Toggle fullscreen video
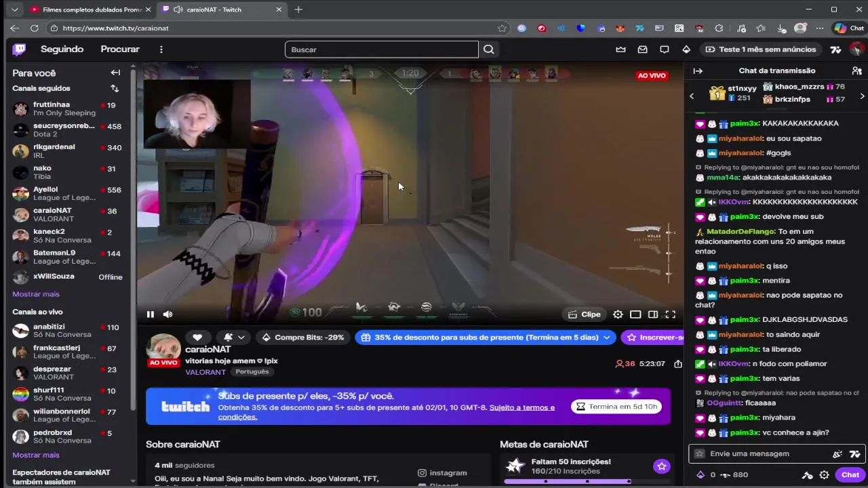This screenshot has height=488, width=868. [671, 314]
